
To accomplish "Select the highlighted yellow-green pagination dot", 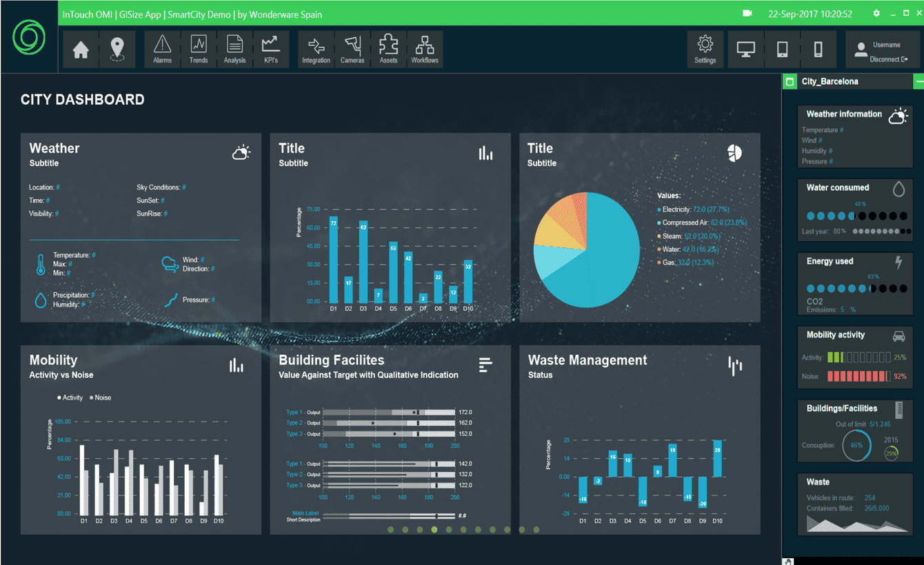I will pyautogui.click(x=434, y=530).
